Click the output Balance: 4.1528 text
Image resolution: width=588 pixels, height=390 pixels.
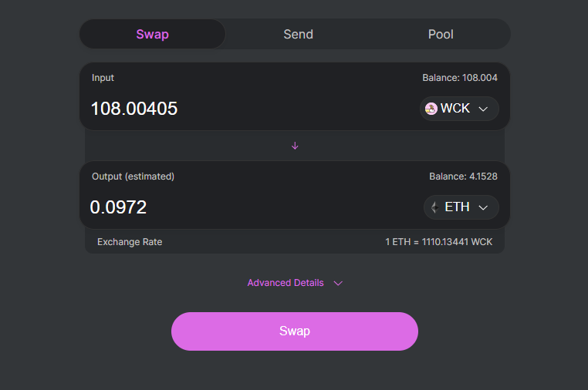463,177
